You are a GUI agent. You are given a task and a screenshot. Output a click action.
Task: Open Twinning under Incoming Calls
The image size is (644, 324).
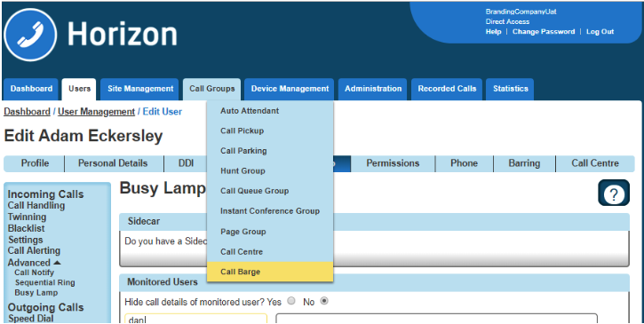point(28,217)
